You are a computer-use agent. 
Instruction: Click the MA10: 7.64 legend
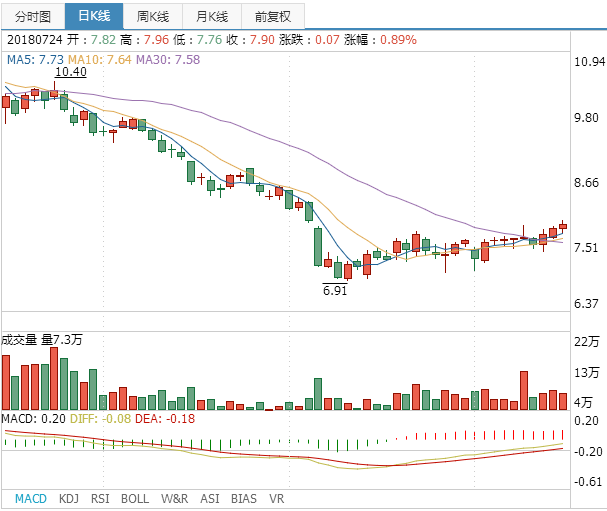click(x=100, y=60)
